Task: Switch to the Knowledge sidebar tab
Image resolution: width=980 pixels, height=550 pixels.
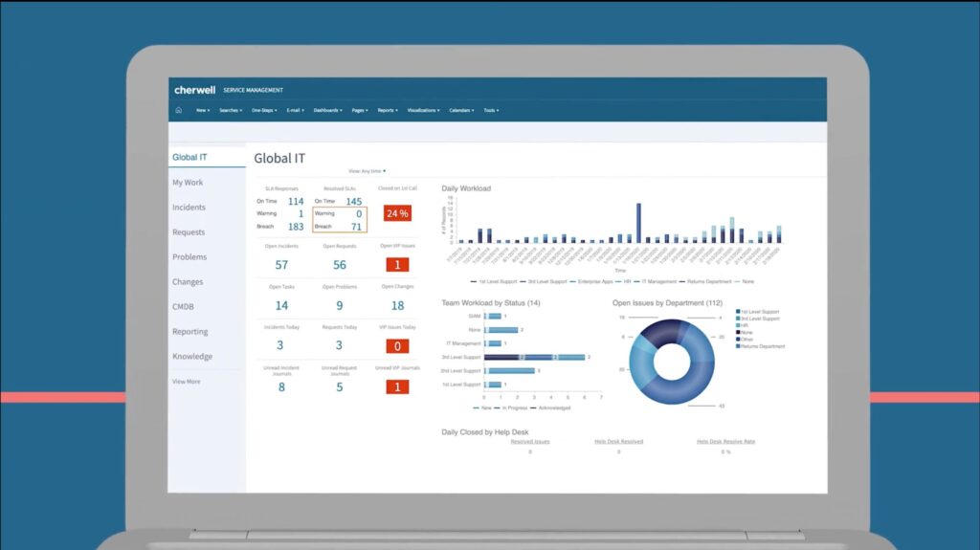Action: point(192,357)
